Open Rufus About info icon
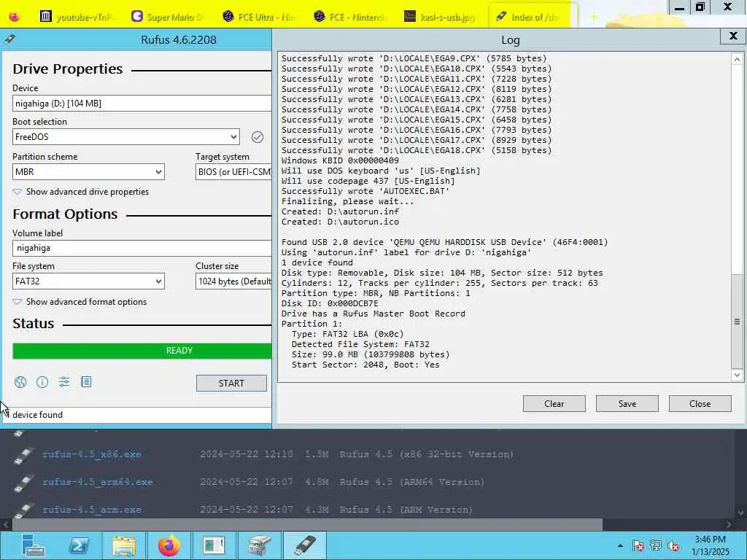This screenshot has width=747, height=560. point(42,382)
